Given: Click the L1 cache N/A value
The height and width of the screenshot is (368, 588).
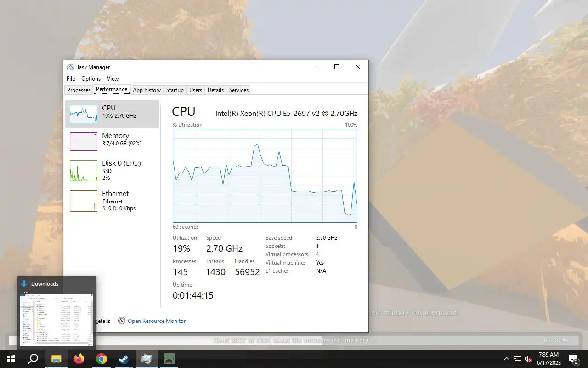Looking at the screenshot, I should [321, 271].
